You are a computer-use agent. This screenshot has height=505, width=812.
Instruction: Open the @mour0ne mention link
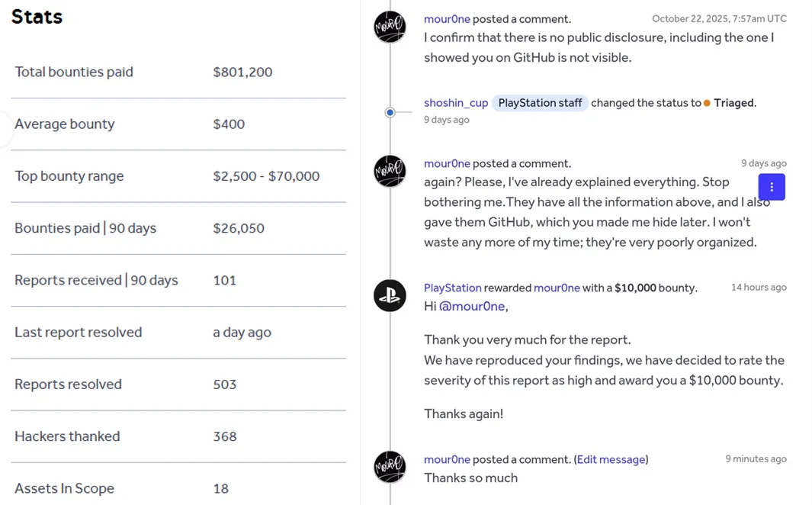tap(472, 306)
